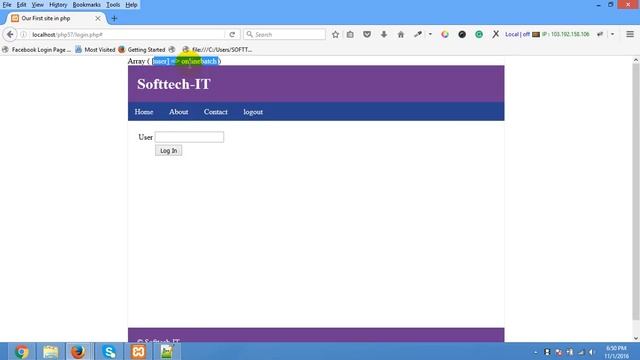Open Google Chrome from the taskbar
The image size is (640, 360).
tap(21, 351)
